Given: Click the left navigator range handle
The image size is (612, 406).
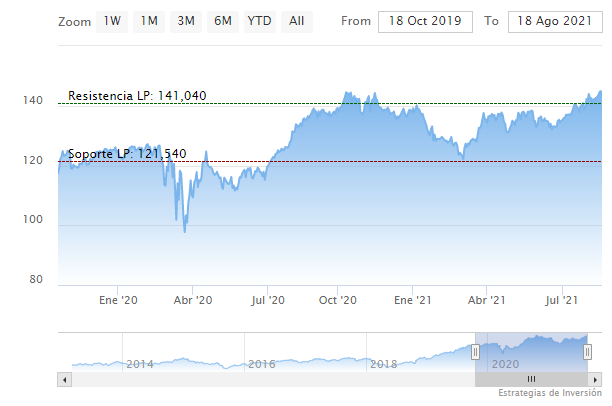Looking at the screenshot, I should tap(475, 351).
